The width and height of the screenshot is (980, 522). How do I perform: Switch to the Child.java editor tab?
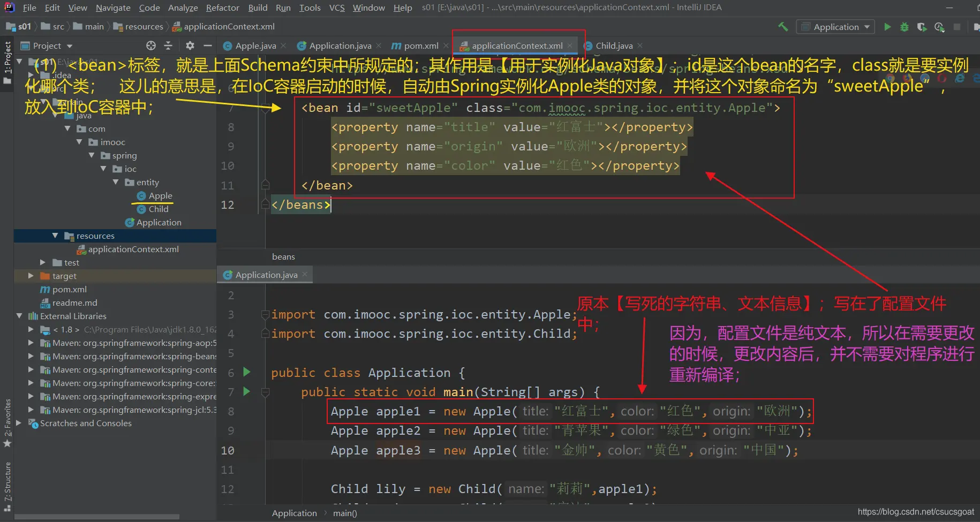coord(614,46)
